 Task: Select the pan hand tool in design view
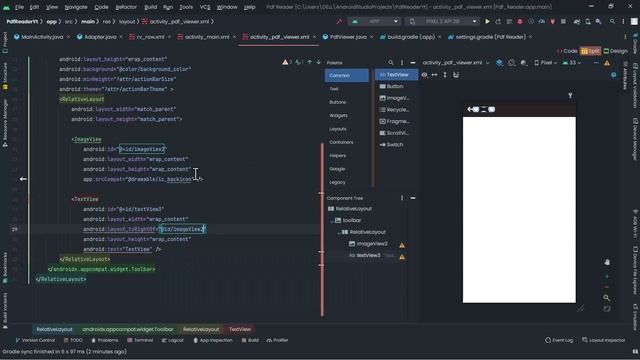pos(607,262)
